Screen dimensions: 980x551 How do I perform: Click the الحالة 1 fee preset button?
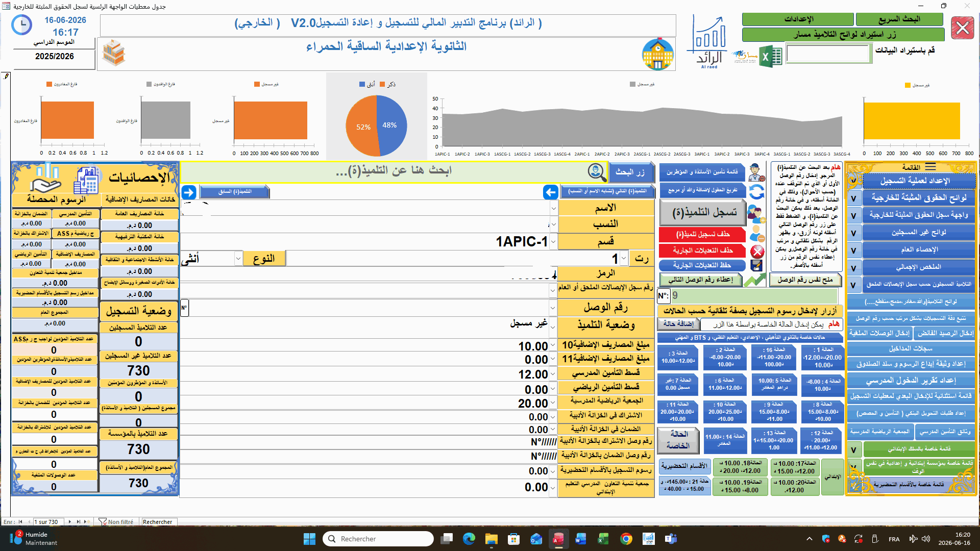(x=823, y=358)
